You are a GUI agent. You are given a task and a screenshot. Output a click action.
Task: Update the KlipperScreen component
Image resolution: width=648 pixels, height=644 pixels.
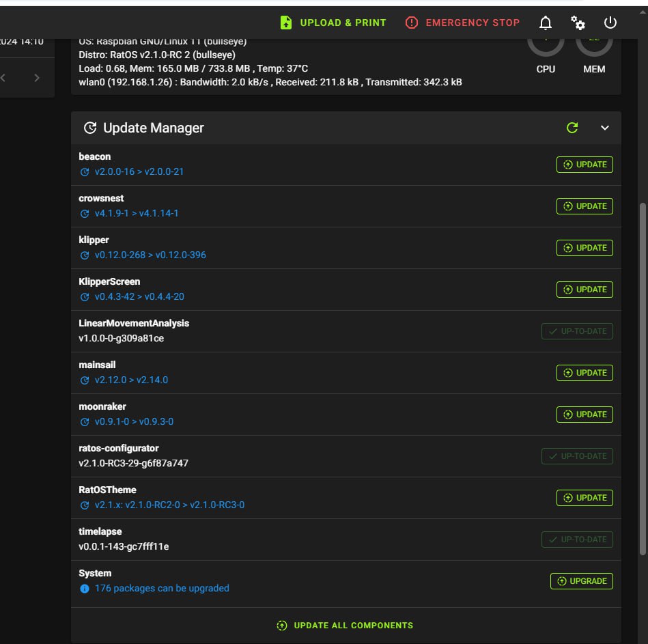coord(584,290)
